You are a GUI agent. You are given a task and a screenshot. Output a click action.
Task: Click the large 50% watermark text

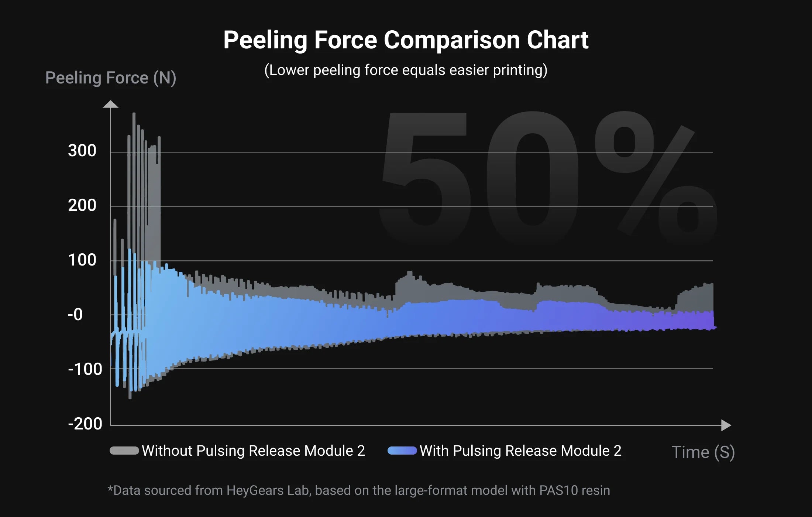coord(546,177)
